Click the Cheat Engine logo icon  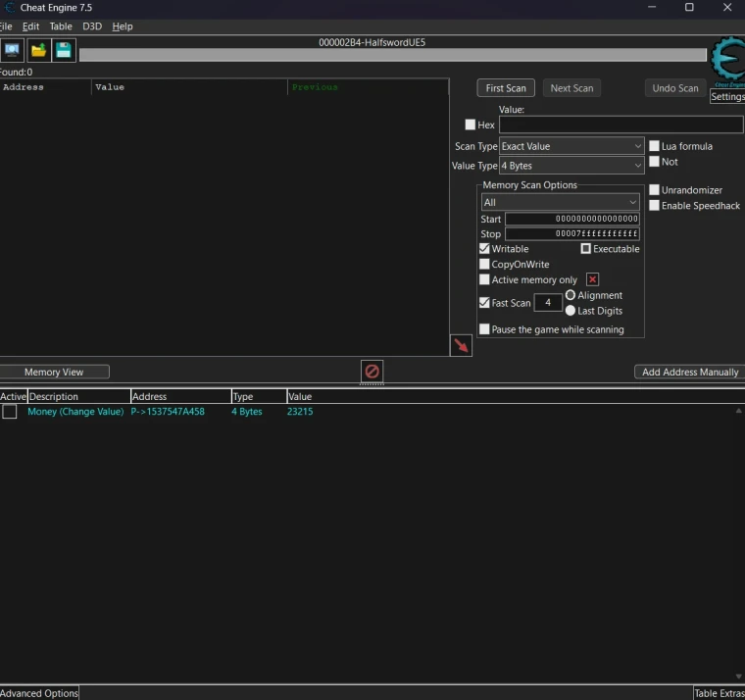726,61
